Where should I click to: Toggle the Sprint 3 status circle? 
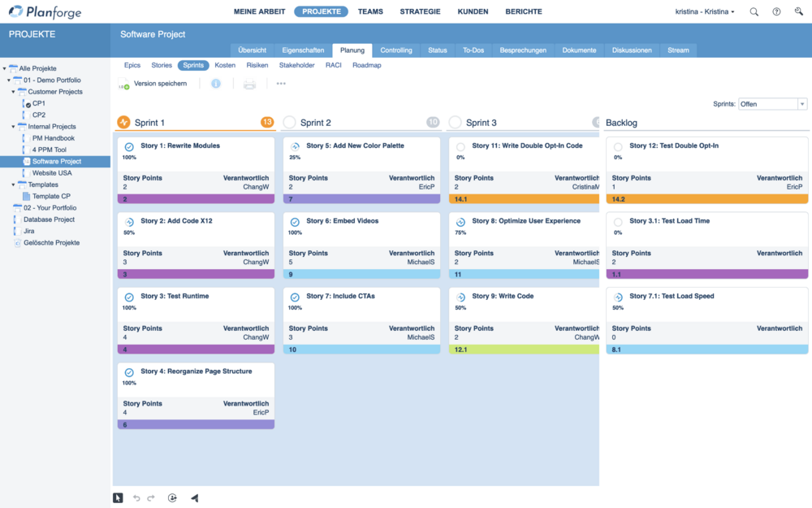(x=456, y=123)
